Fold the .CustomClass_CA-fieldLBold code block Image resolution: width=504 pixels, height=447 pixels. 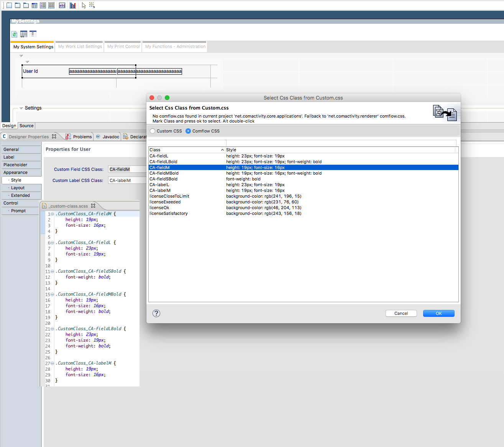coord(53,329)
